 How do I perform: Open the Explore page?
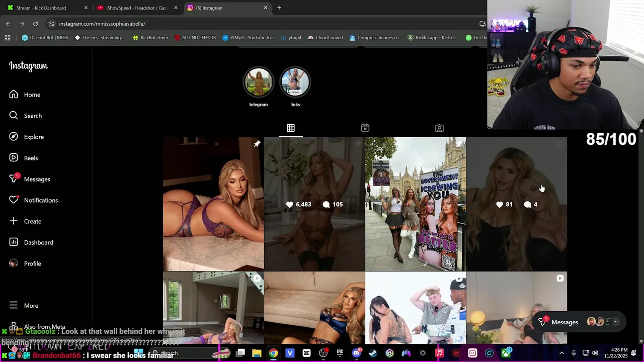pos(26,137)
